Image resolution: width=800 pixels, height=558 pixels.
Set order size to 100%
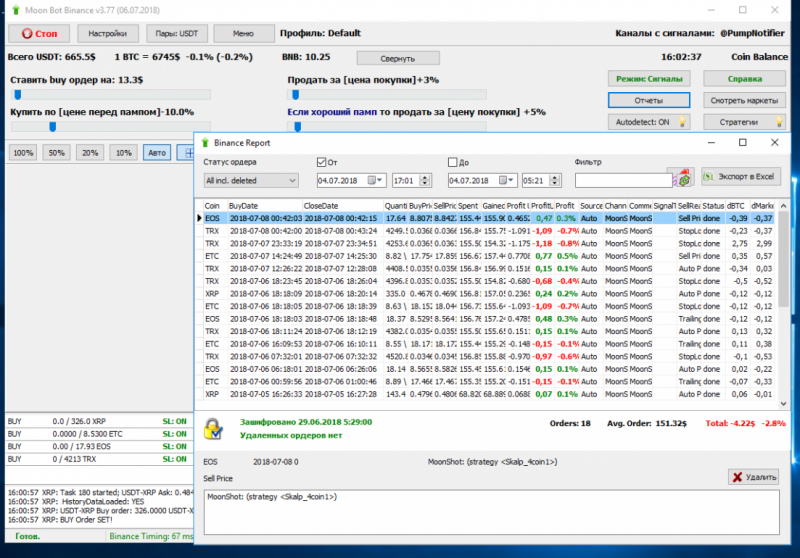point(23,153)
